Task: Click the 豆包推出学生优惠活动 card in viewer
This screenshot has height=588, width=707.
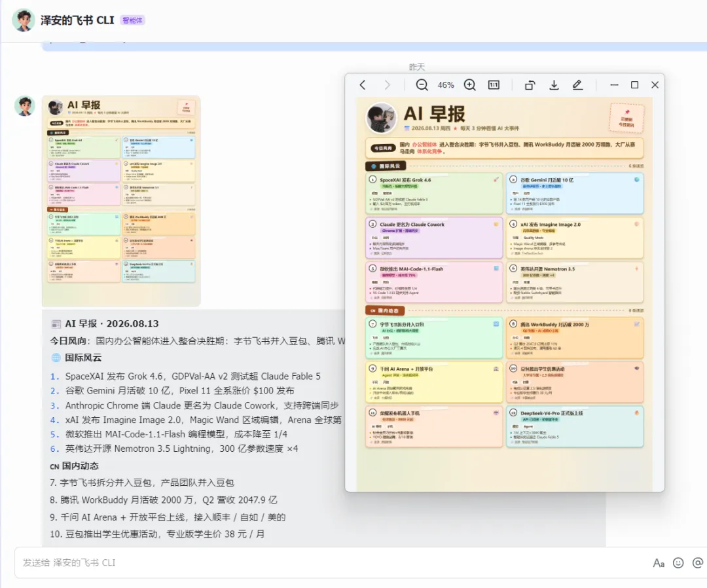Action: point(575,382)
